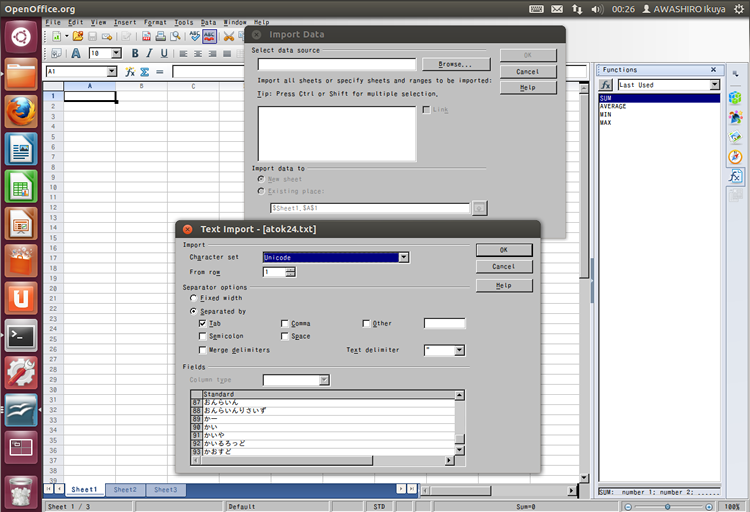This screenshot has height=512, width=750.
Task: Click the zoom slider handle in status bar
Action: pos(667,507)
